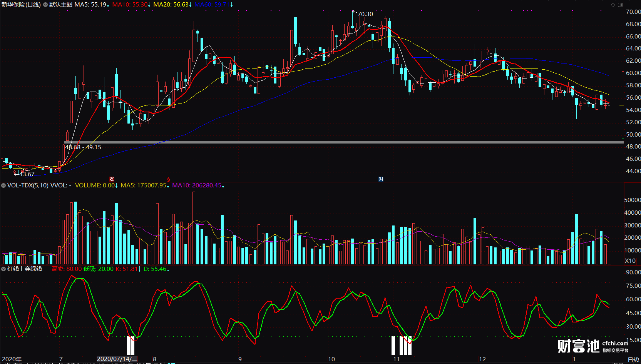Click the 48.68 - 49.15 gap label
This screenshot has height=364, width=641.
coord(83,147)
